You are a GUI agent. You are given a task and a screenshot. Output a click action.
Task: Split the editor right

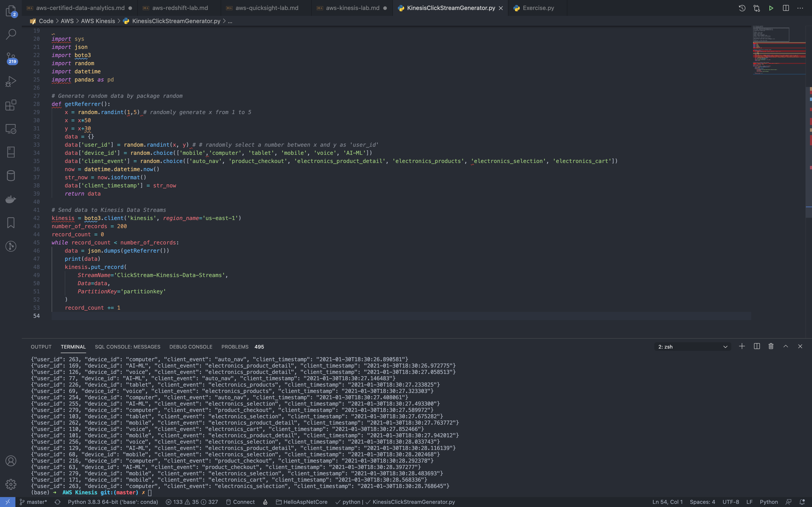[x=785, y=8]
